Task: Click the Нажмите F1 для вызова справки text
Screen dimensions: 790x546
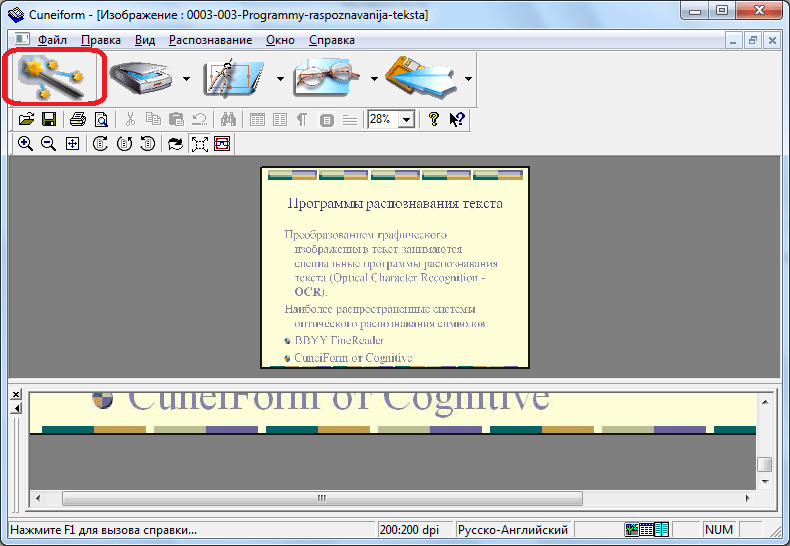Action: (x=103, y=530)
